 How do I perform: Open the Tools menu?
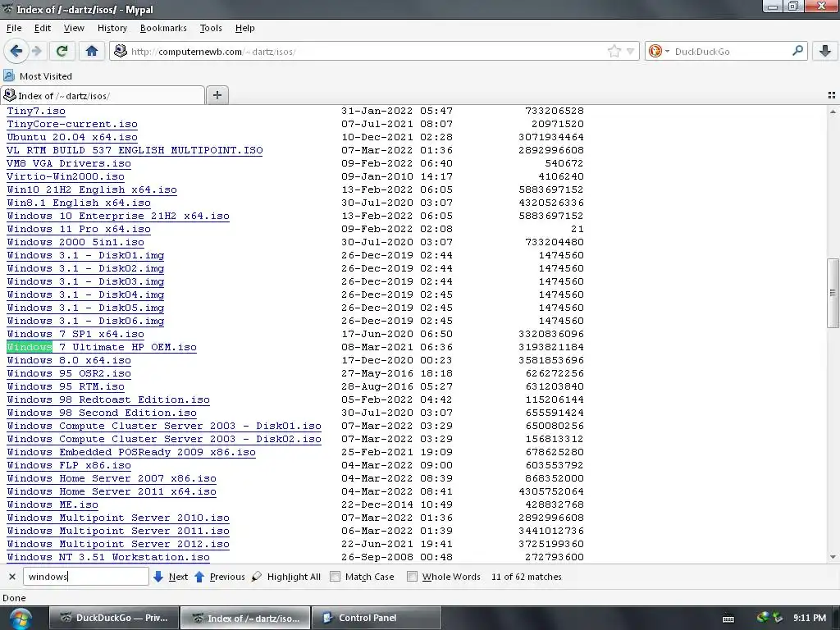(211, 28)
